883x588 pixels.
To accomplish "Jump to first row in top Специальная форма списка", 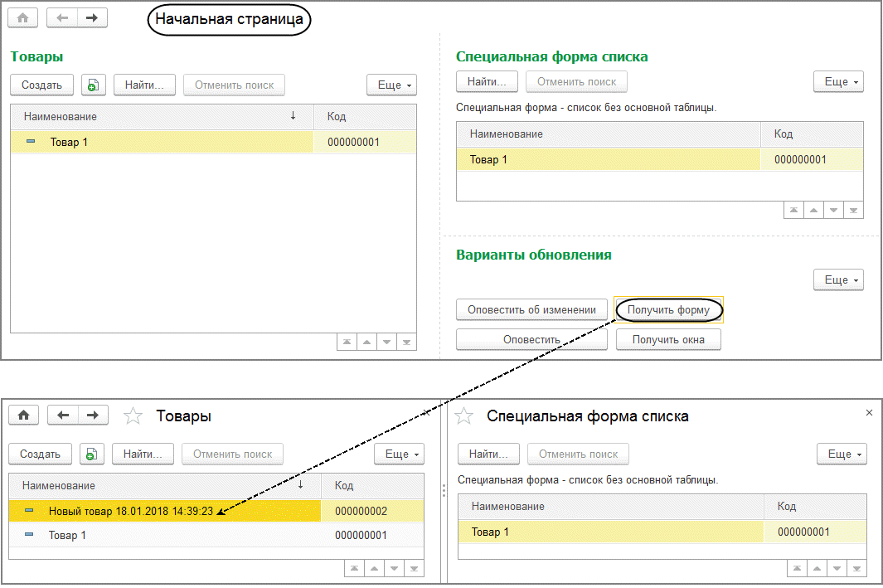I will (x=793, y=210).
